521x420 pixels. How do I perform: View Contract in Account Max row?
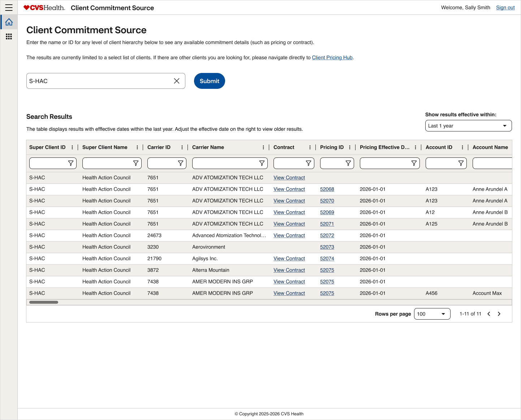coord(289,293)
